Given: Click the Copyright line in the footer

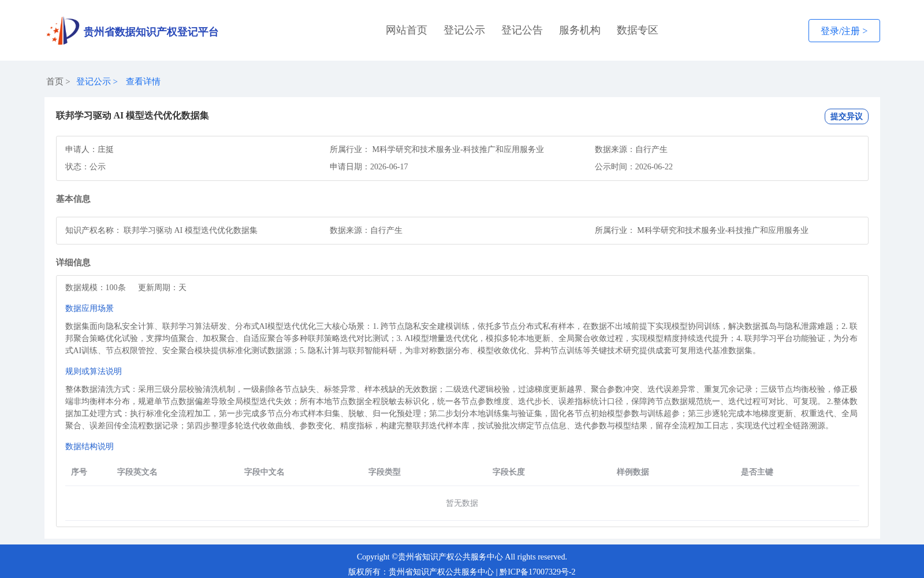Looking at the screenshot, I should (462, 557).
